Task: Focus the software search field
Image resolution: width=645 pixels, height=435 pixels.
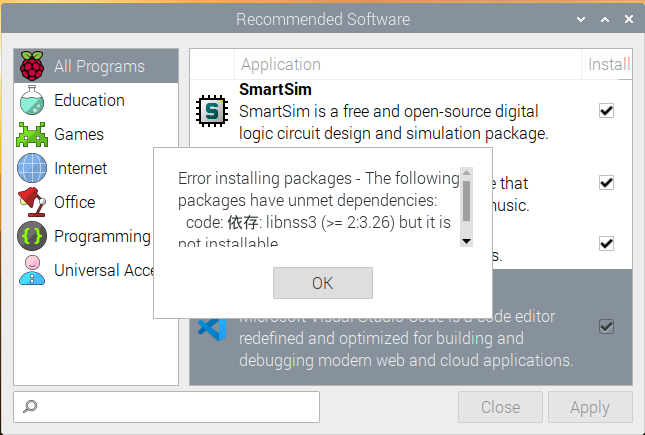Action: [x=167, y=407]
